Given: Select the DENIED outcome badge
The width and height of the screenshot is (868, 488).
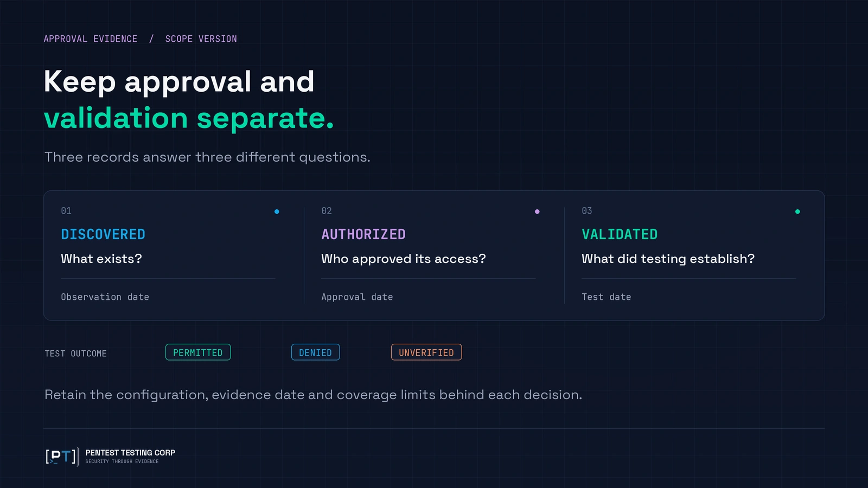Looking at the screenshot, I should (x=316, y=352).
